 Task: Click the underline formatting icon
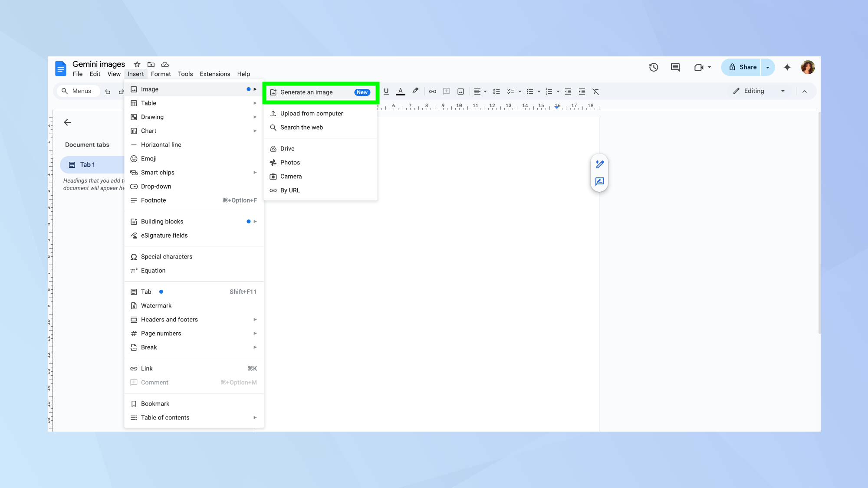click(386, 91)
